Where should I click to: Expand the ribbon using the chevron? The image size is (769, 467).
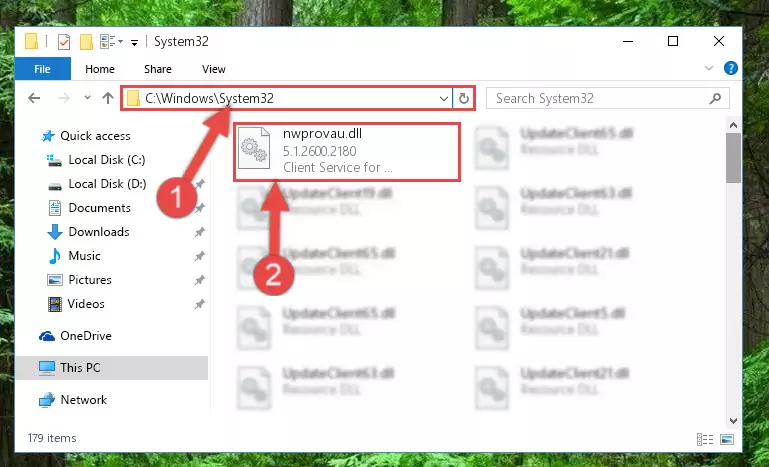[709, 68]
